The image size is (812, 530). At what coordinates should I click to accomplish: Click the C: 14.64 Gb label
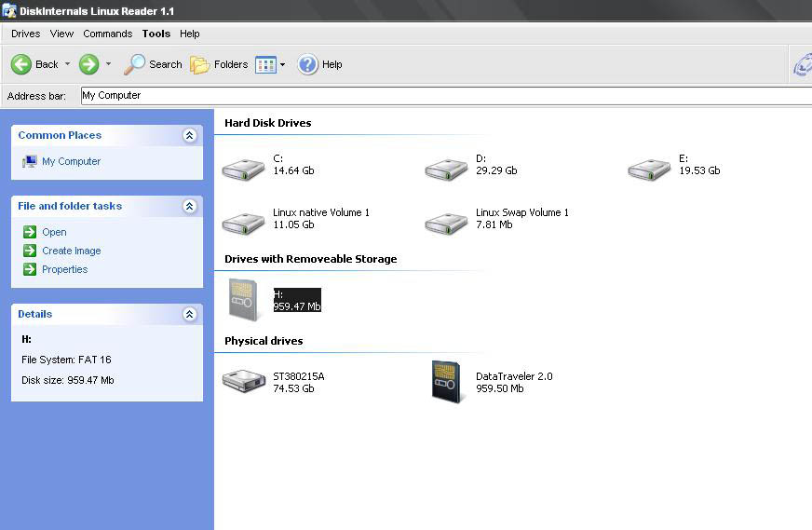(293, 165)
